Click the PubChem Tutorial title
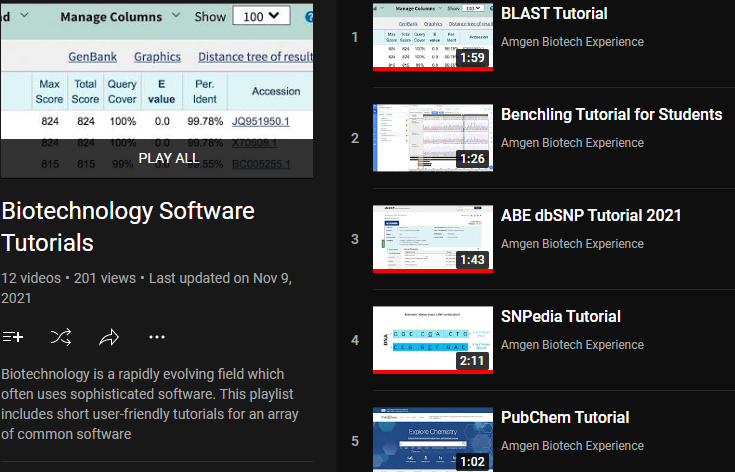The height and width of the screenshot is (472, 735). pyautogui.click(x=565, y=418)
